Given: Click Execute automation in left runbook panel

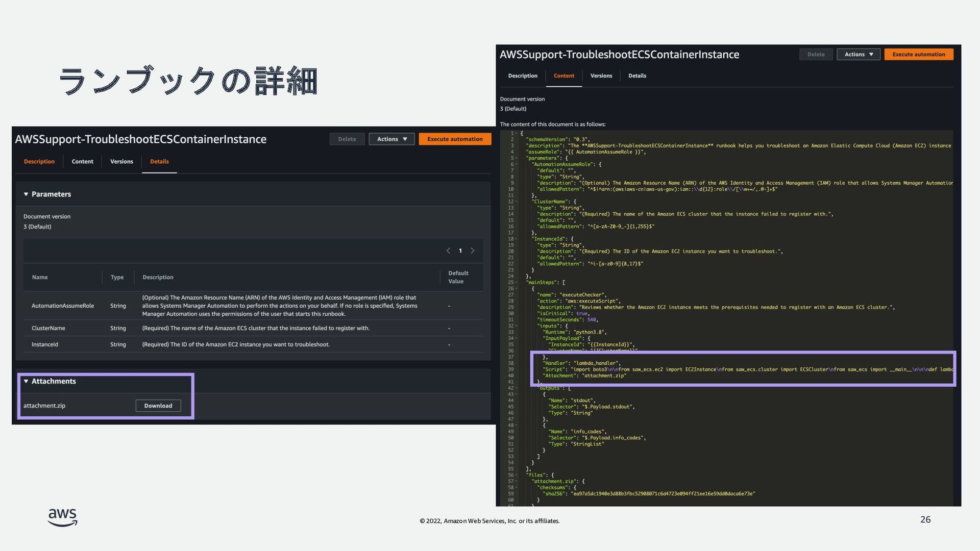Looking at the screenshot, I should click(x=455, y=139).
